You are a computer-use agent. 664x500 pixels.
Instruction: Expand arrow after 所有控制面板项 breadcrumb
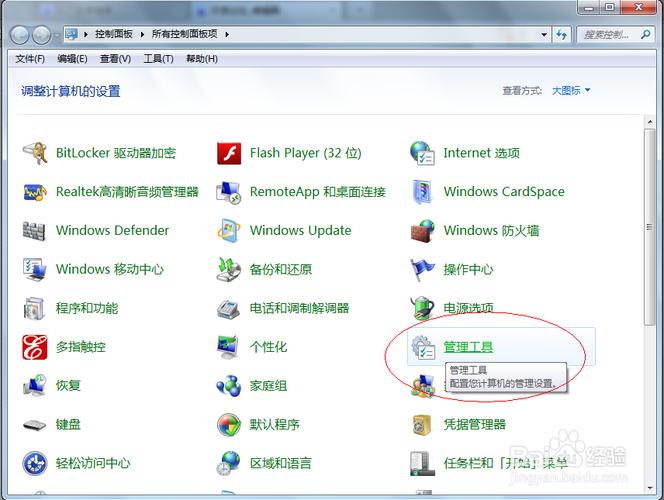click(227, 34)
